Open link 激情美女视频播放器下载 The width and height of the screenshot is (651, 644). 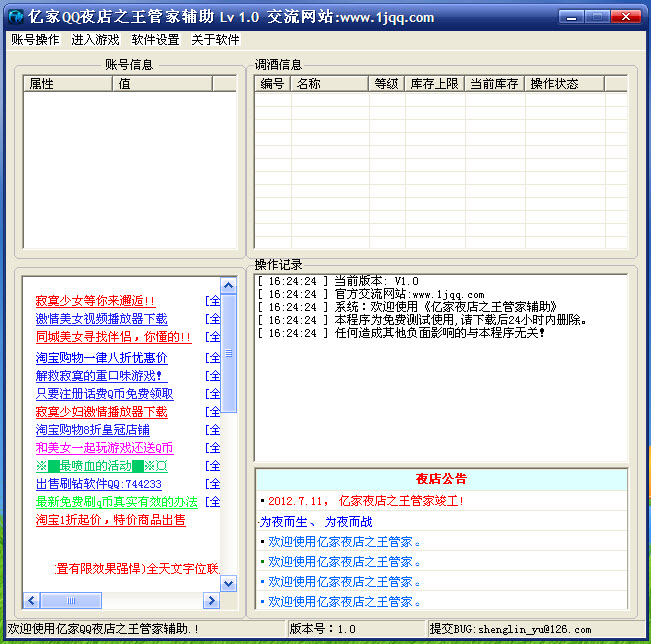[102, 319]
